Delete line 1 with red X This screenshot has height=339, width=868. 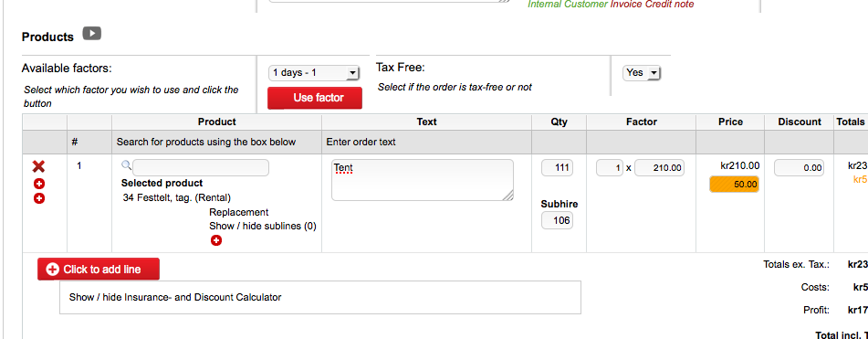click(x=38, y=166)
